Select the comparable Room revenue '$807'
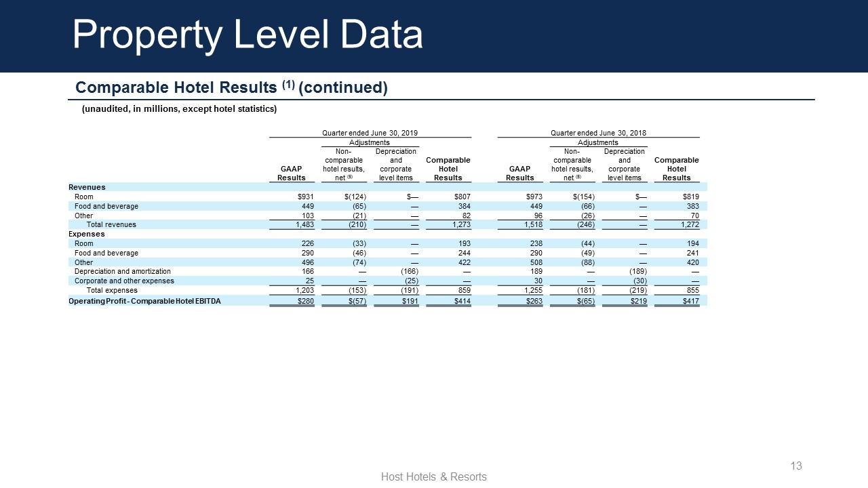Image resolution: width=868 pixels, height=488 pixels. 462,197
